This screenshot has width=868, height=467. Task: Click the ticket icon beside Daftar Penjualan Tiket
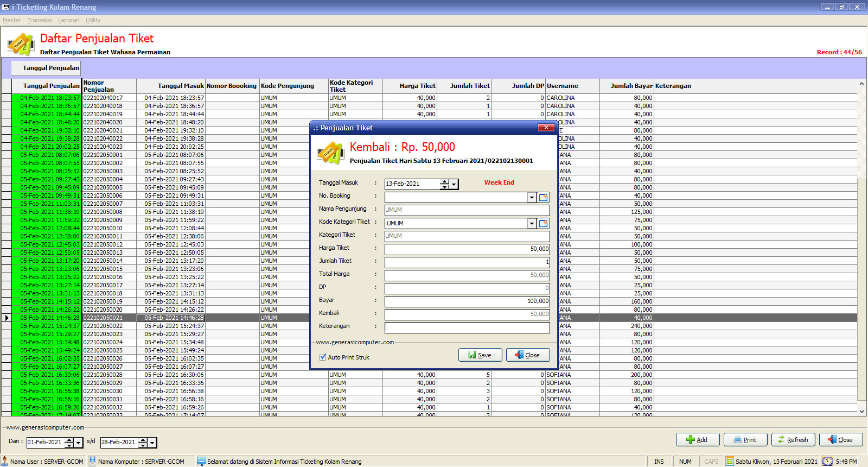[x=21, y=45]
